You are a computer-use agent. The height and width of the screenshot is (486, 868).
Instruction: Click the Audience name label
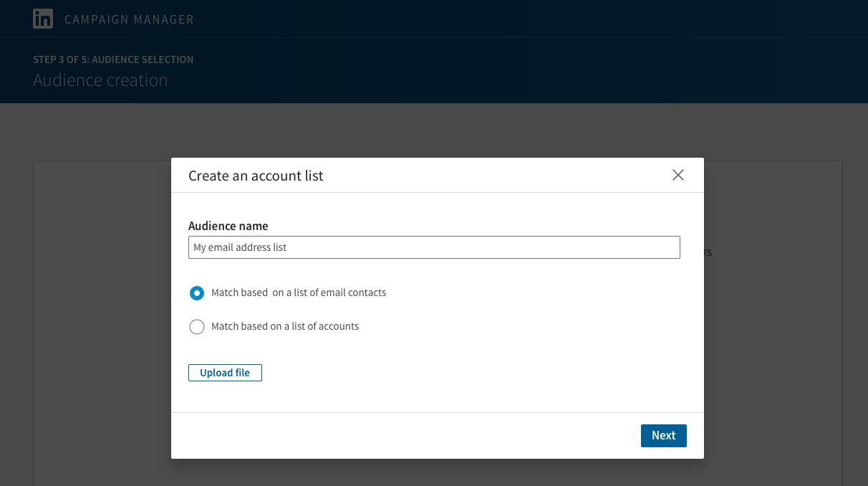[228, 225]
